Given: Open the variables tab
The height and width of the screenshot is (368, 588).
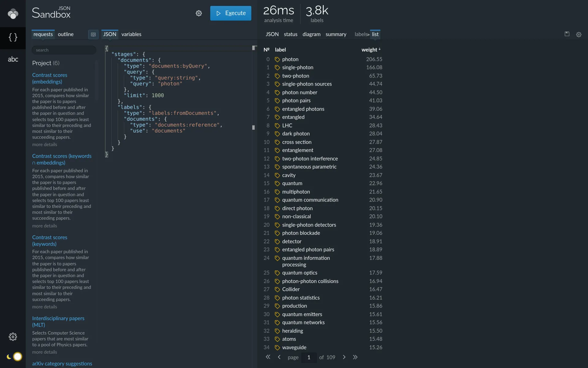Looking at the screenshot, I should [131, 34].
